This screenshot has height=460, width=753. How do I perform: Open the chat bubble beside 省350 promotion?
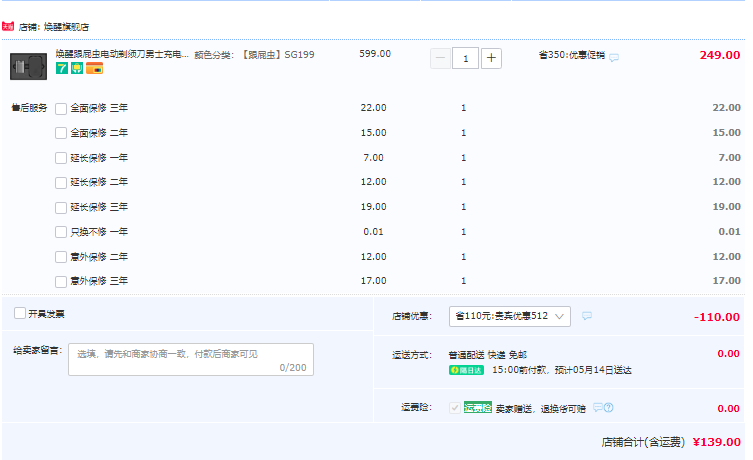point(614,57)
